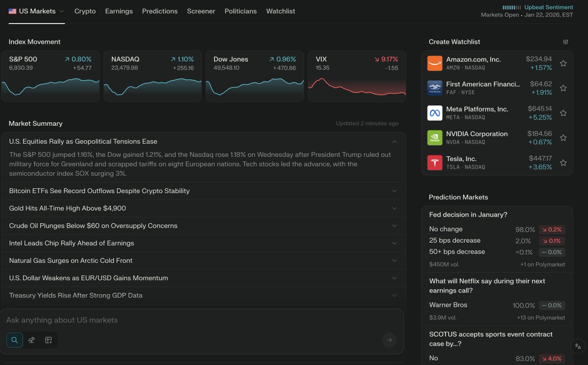The image size is (588, 365).
Task: Click the Tesla logo in the watchlist
Action: point(435,162)
